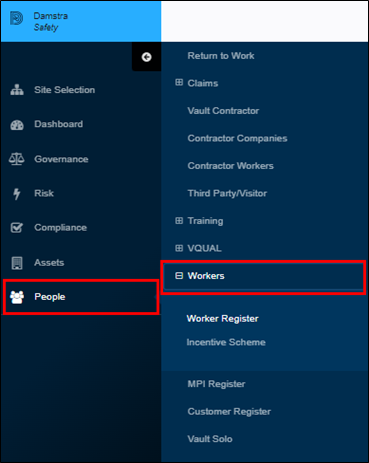Screen dimensions: 369x463
Task: Open the Training menu entry
Action: pyautogui.click(x=205, y=221)
